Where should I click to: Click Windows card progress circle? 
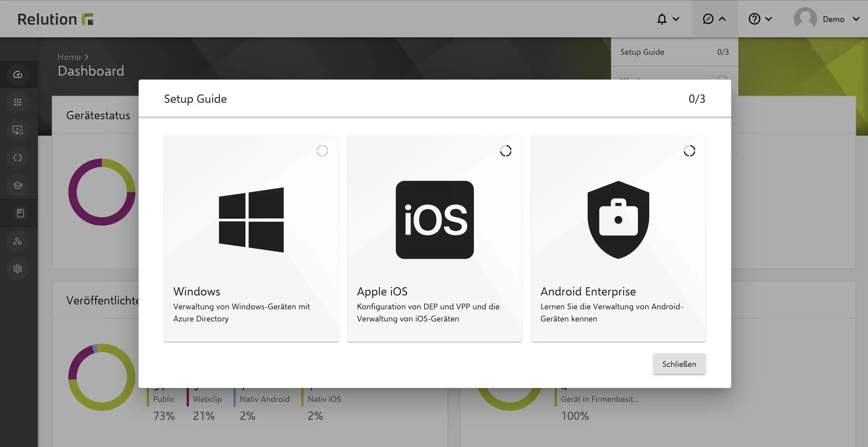pos(322,151)
